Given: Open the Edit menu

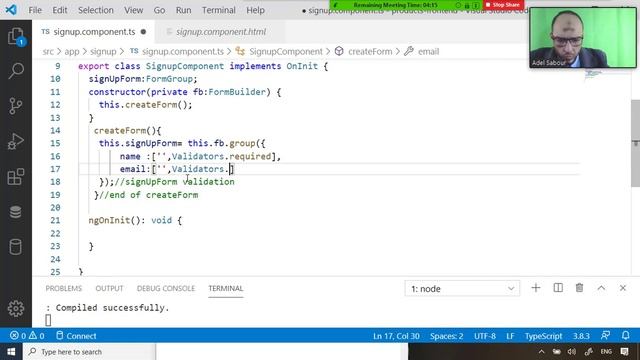Looking at the screenshot, I should pyautogui.click(x=60, y=10).
